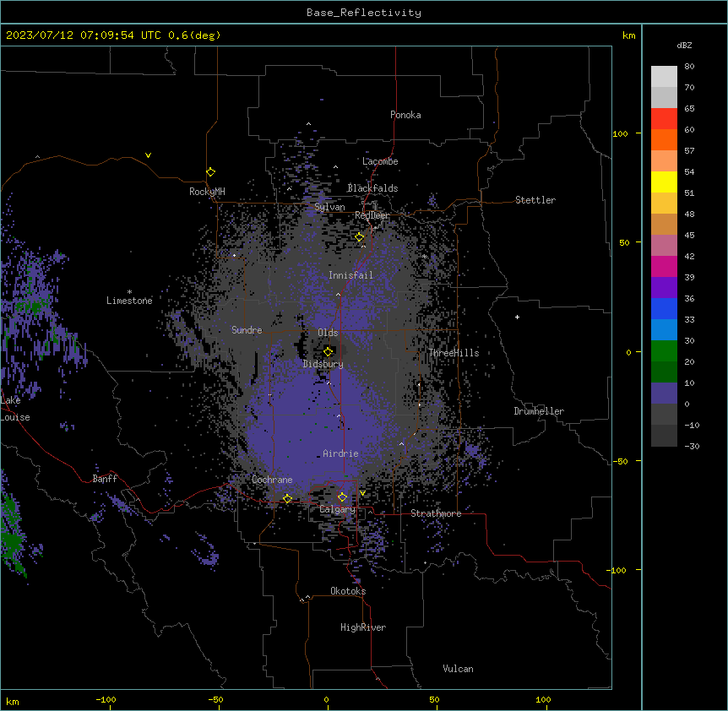Click the Vulcan town label
This screenshot has height=711, width=728.
459,669
